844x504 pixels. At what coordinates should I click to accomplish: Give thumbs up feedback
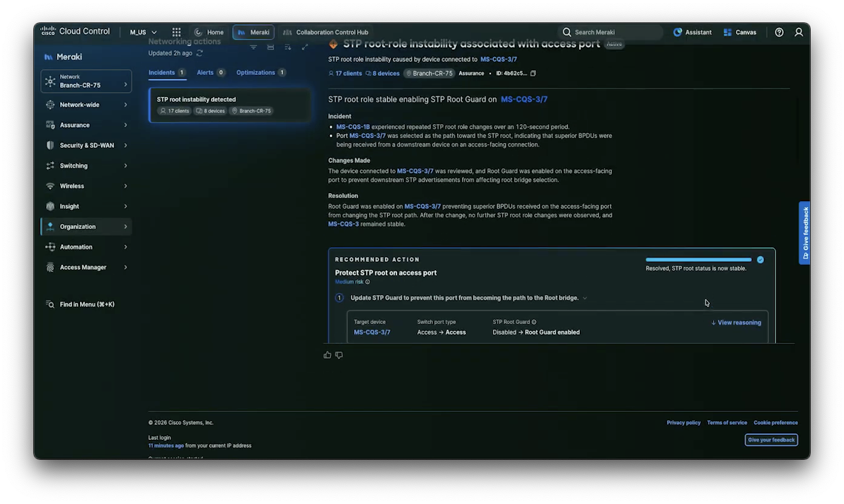tap(327, 355)
